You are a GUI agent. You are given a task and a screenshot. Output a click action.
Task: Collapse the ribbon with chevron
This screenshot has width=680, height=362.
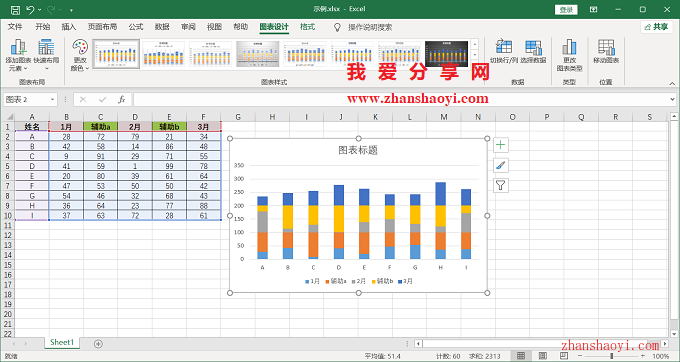click(x=672, y=83)
